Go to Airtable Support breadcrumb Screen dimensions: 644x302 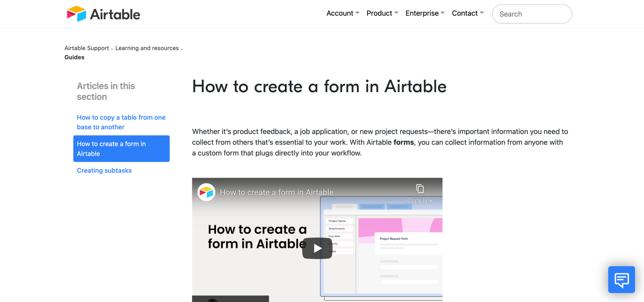[87, 48]
